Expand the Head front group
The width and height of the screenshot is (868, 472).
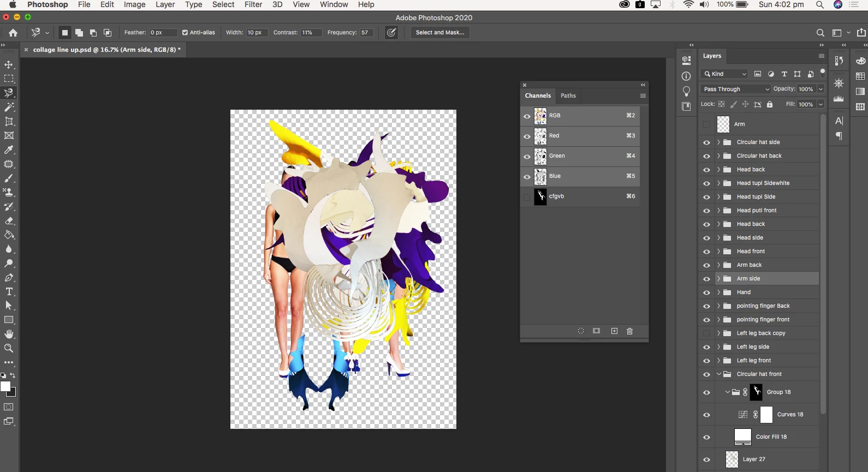tap(718, 252)
